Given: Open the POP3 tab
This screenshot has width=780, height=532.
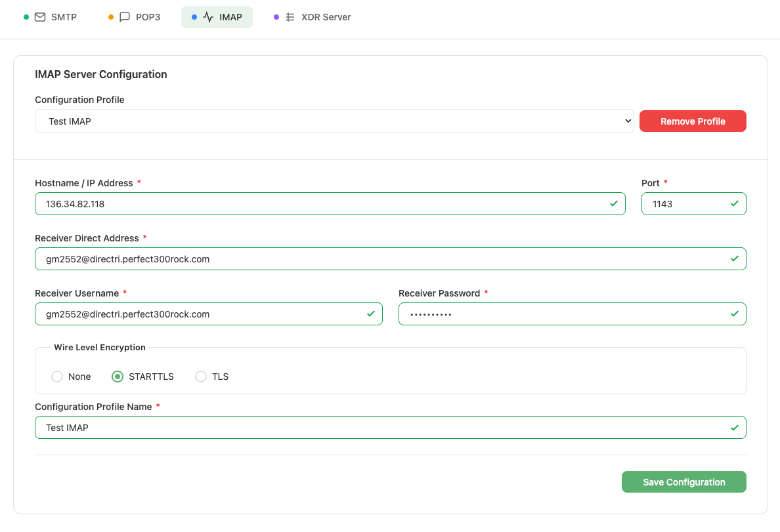Looking at the screenshot, I should pos(135,18).
